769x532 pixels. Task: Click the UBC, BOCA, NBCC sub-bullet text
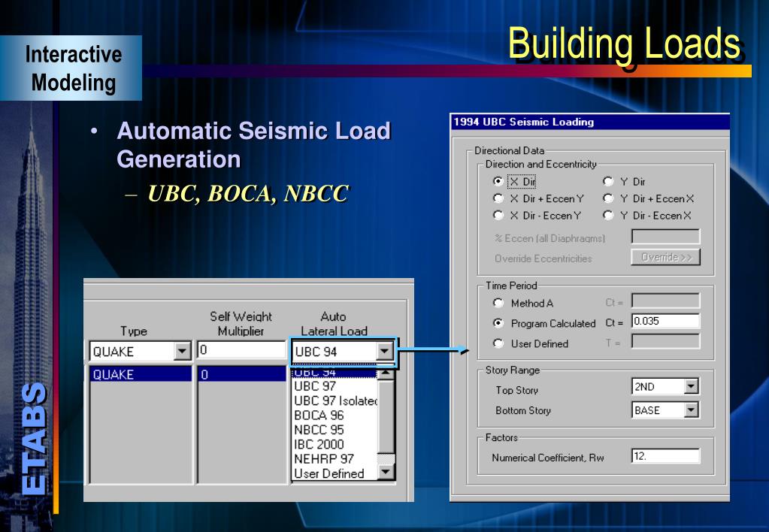click(x=247, y=193)
